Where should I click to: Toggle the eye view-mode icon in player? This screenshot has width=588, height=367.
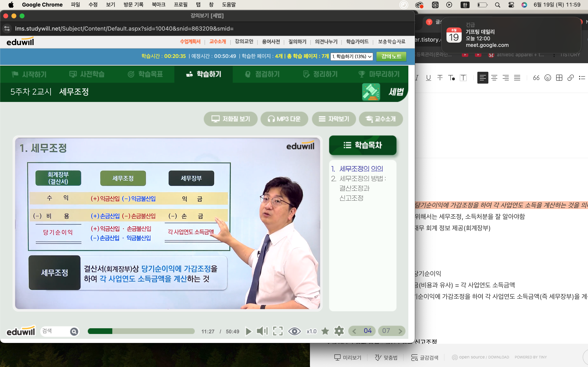coord(294,331)
